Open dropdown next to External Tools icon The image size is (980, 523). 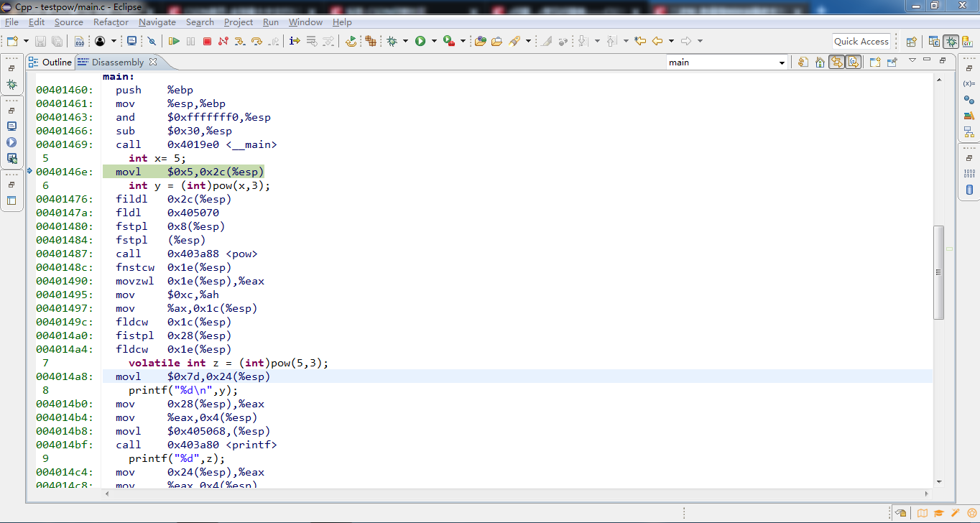click(463, 42)
